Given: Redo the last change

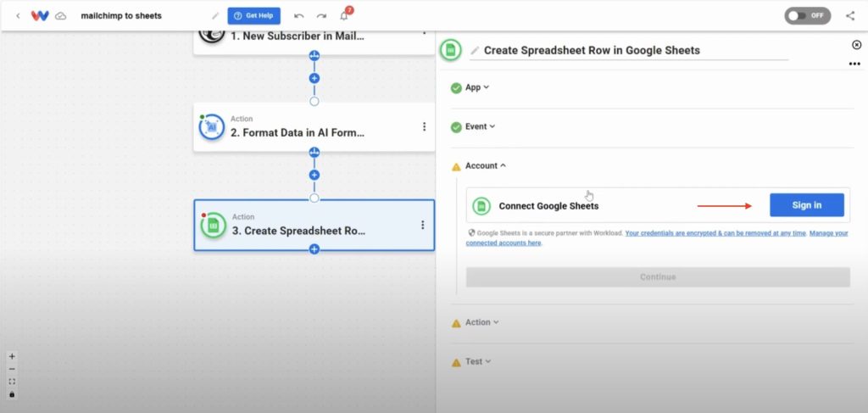Looking at the screenshot, I should (321, 16).
